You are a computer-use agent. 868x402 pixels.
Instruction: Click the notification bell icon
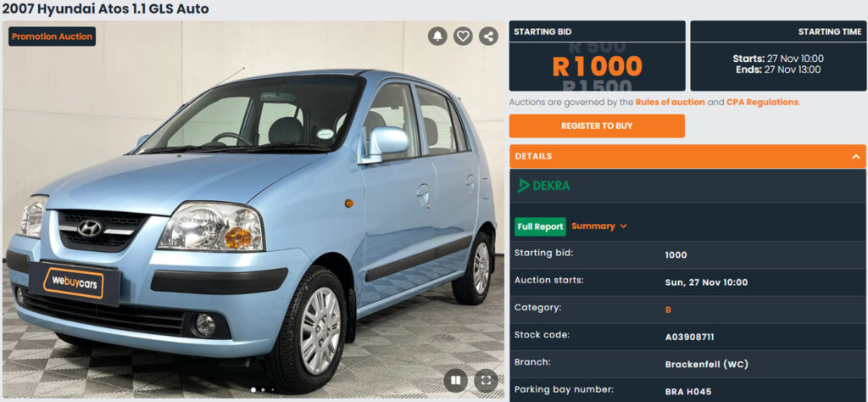(437, 36)
